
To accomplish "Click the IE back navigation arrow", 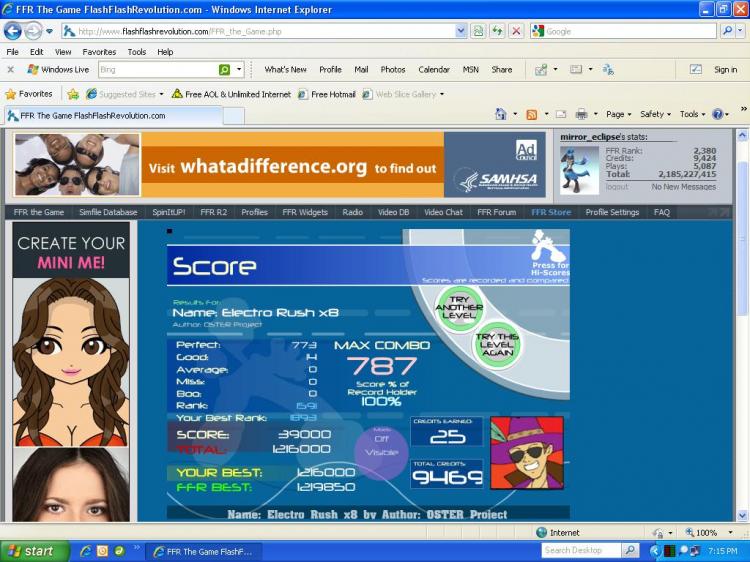I will 13,32.
